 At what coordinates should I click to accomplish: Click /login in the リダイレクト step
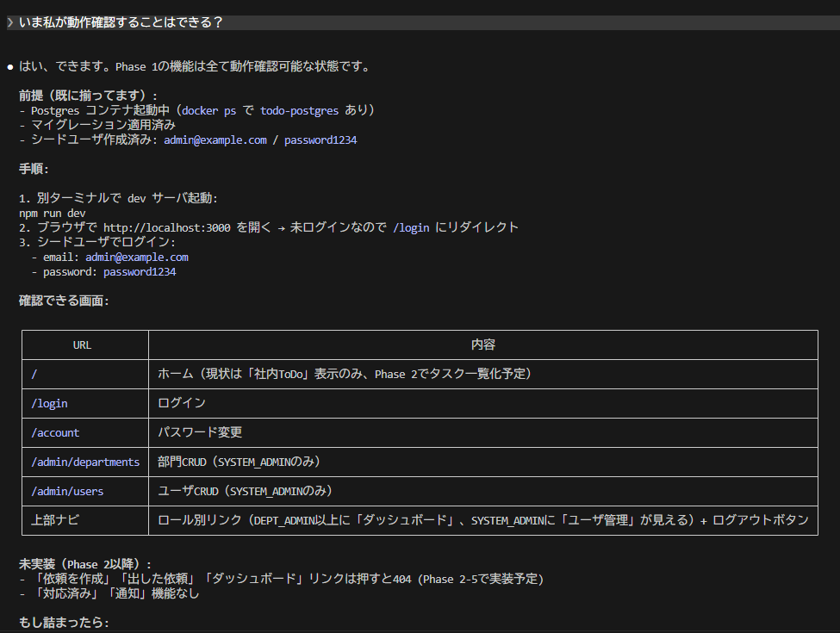click(x=411, y=227)
